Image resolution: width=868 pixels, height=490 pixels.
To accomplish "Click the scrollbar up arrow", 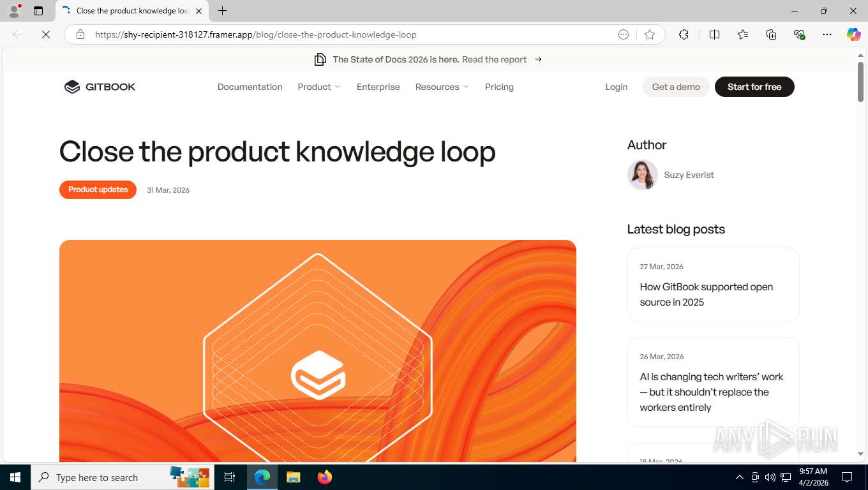I will coord(860,56).
